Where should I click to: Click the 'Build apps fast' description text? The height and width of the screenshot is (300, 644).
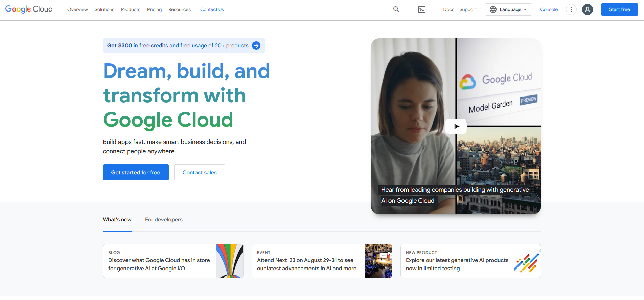tap(174, 147)
